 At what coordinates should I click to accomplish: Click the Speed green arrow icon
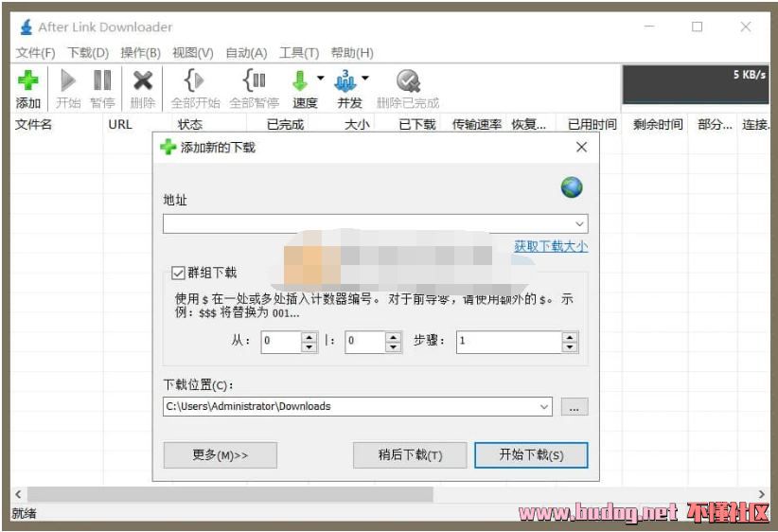(300, 80)
